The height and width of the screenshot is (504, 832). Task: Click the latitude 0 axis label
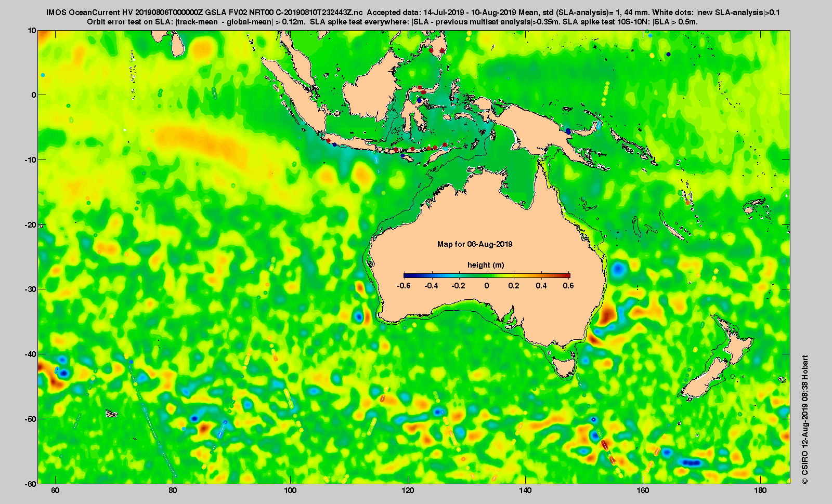click(34, 95)
